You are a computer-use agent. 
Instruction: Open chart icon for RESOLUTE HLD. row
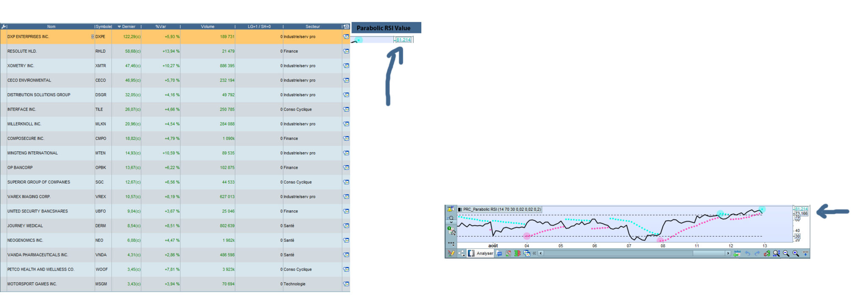pyautogui.click(x=346, y=51)
